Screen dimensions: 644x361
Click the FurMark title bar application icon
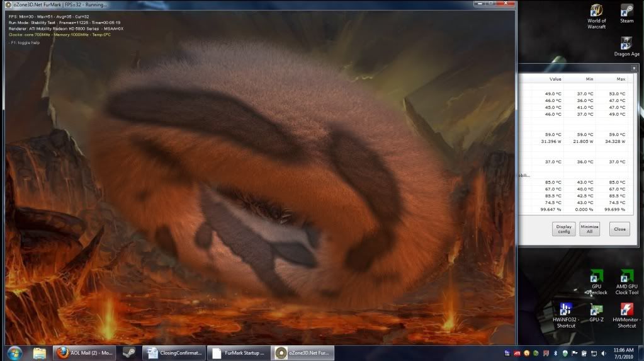click(8, 4)
